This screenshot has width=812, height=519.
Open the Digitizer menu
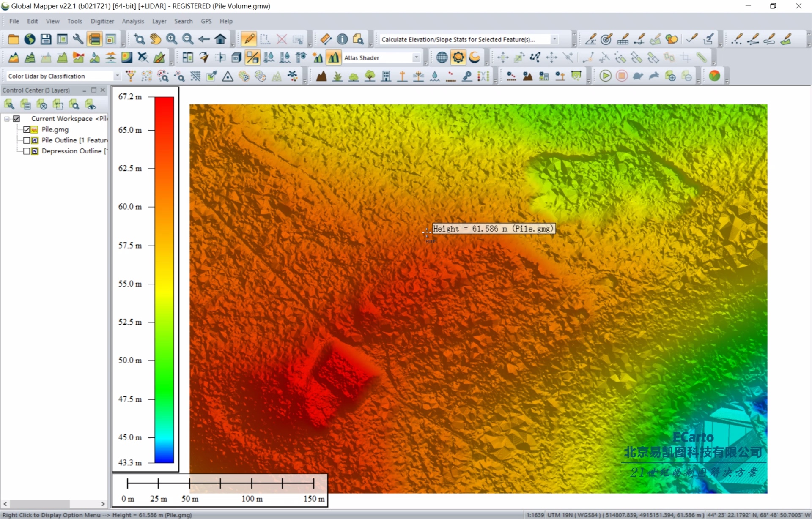102,21
